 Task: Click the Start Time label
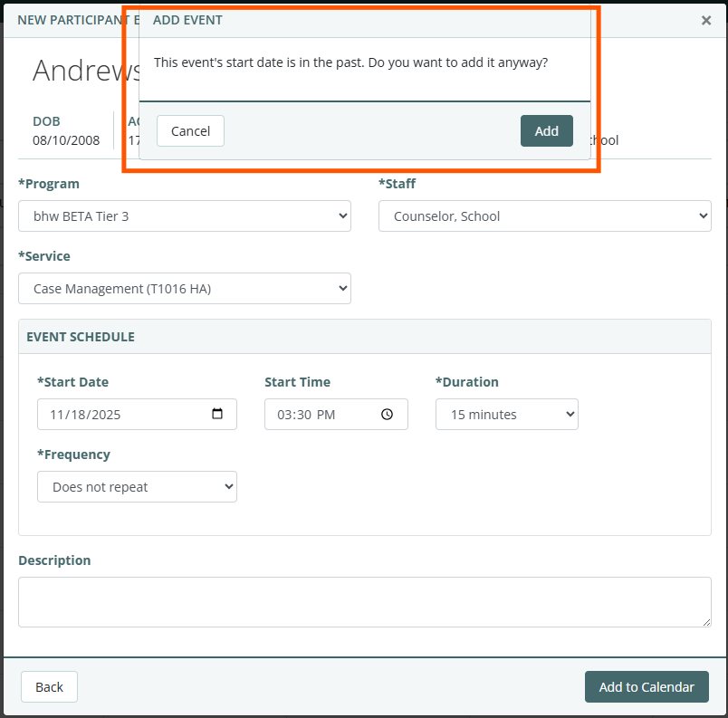coord(297,382)
